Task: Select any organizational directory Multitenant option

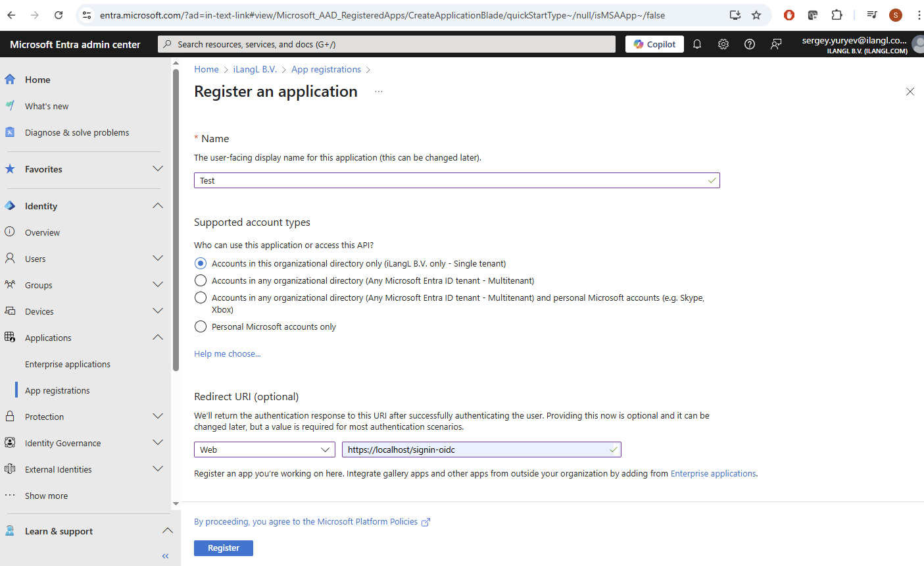Action: pos(201,280)
